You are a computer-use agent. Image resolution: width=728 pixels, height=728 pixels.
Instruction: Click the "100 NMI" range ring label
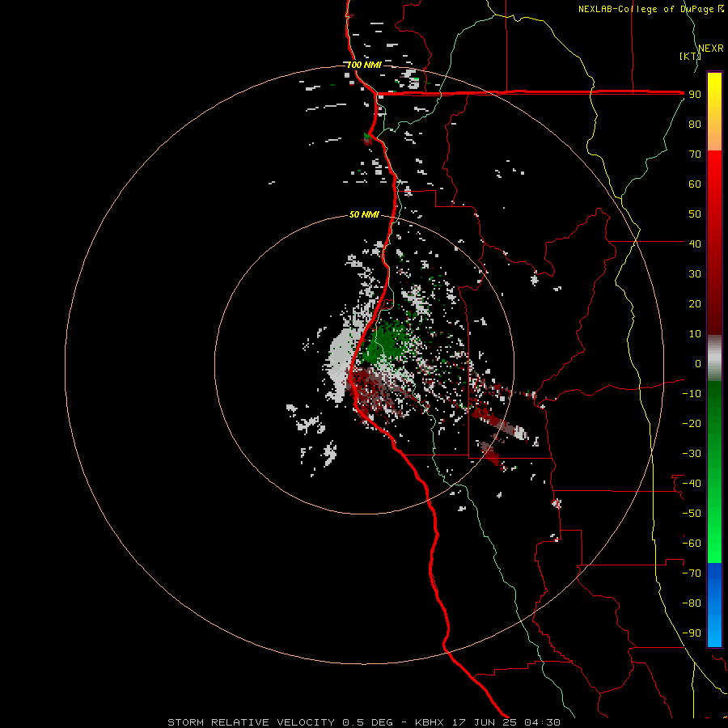click(364, 65)
